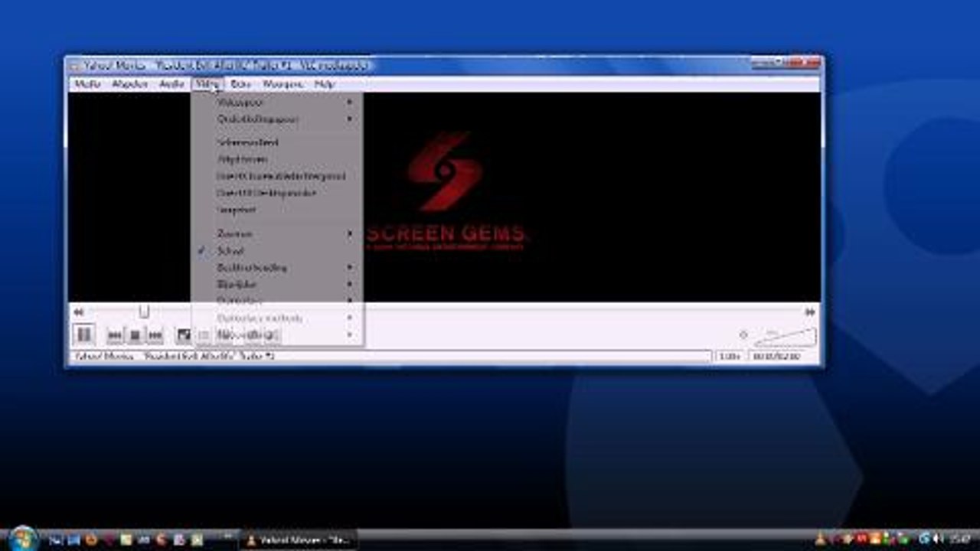Toggle the checked Schaal option

(276, 250)
